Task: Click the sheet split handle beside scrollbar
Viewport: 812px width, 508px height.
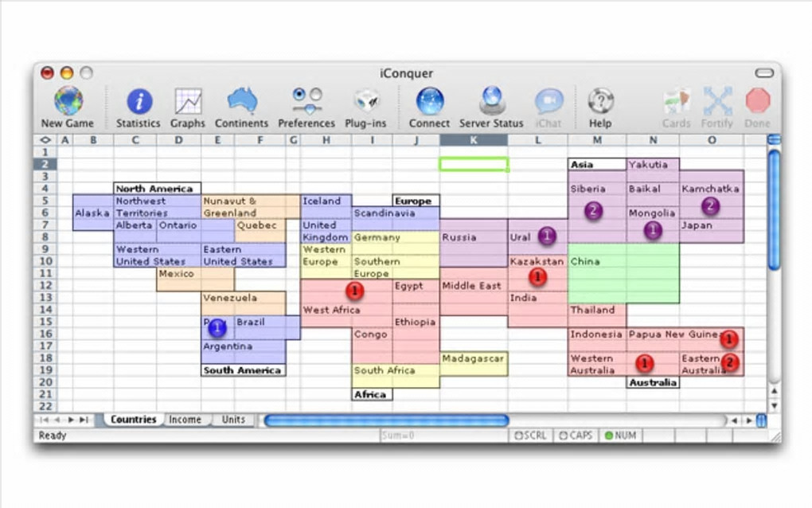Action: click(x=761, y=420)
